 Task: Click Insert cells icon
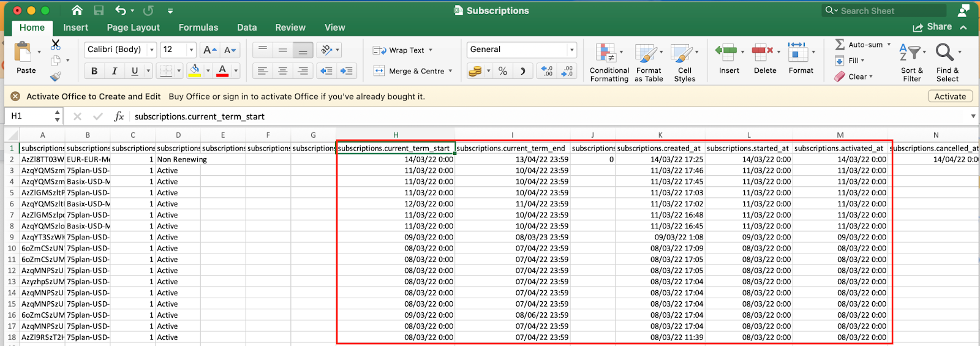[726, 52]
